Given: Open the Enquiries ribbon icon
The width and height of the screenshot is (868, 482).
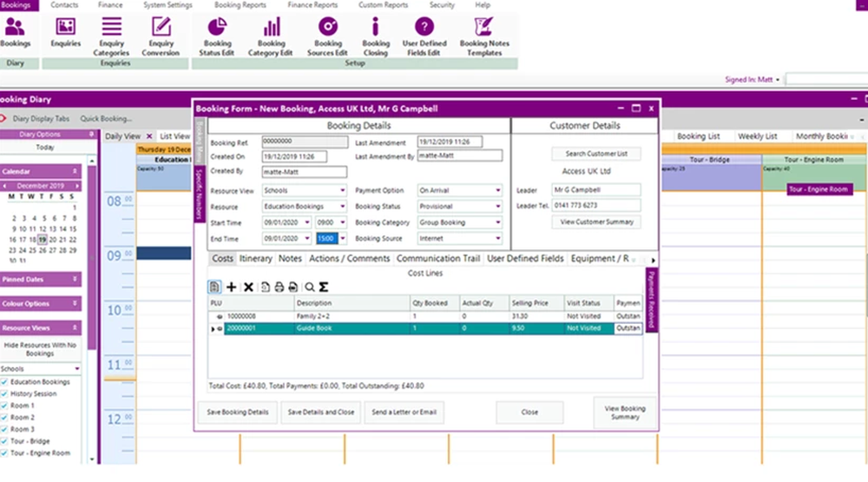Looking at the screenshot, I should (x=65, y=32).
